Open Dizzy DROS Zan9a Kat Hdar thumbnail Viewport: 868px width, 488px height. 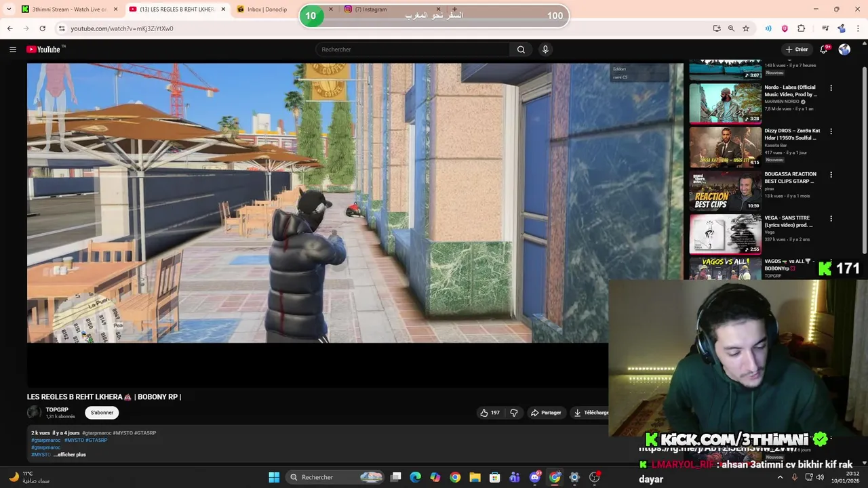(x=726, y=146)
